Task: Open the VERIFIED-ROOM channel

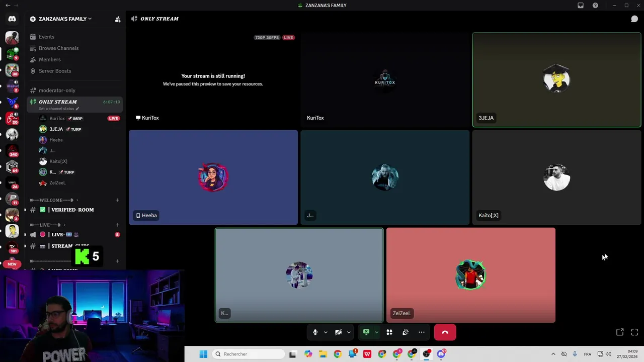Action: (x=72, y=210)
